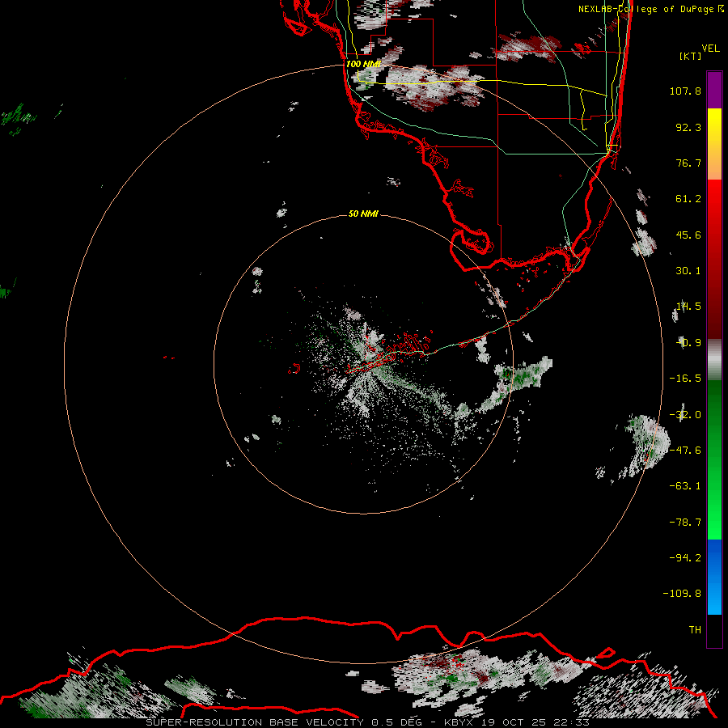The image size is (728, 728).
Task: Click the -63.1 velocity scale value
Action: click(685, 486)
